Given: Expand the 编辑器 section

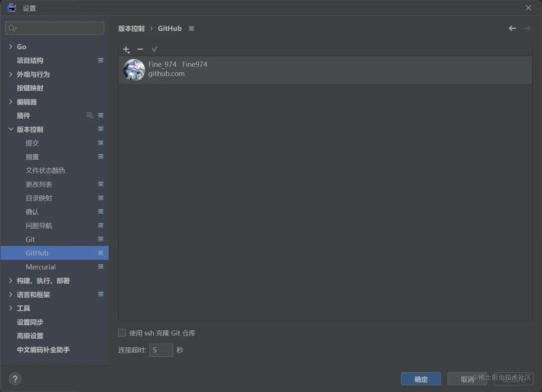Looking at the screenshot, I should click(x=11, y=102).
